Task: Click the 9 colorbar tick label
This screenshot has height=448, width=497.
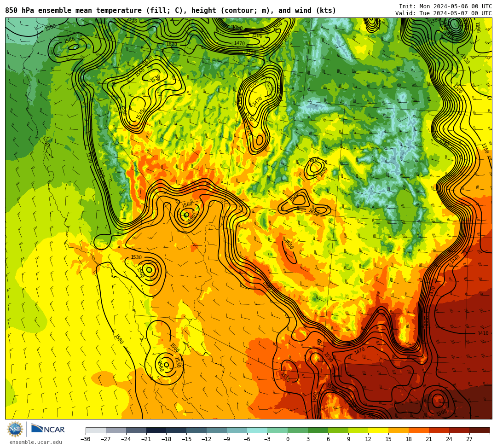Action: 348,439
